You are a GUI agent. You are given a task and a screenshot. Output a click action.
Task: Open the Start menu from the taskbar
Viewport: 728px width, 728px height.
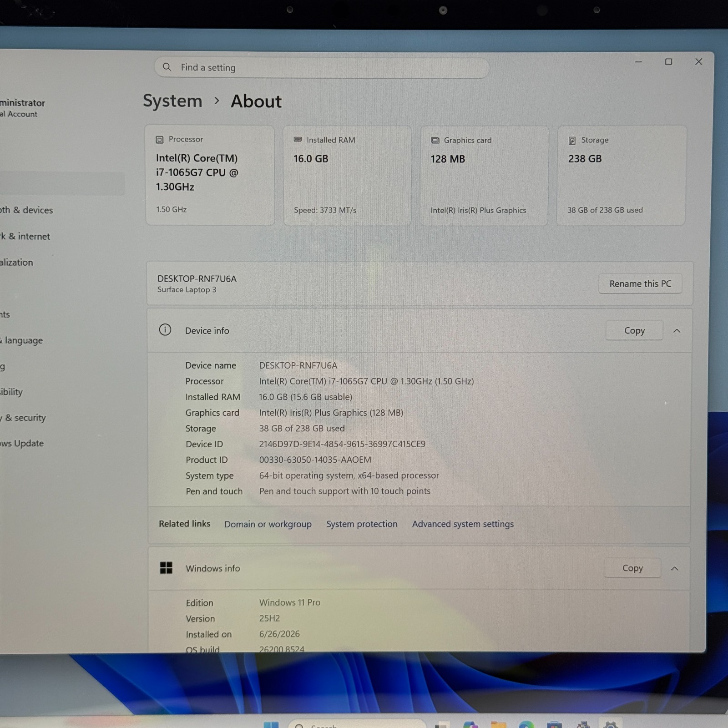271,724
